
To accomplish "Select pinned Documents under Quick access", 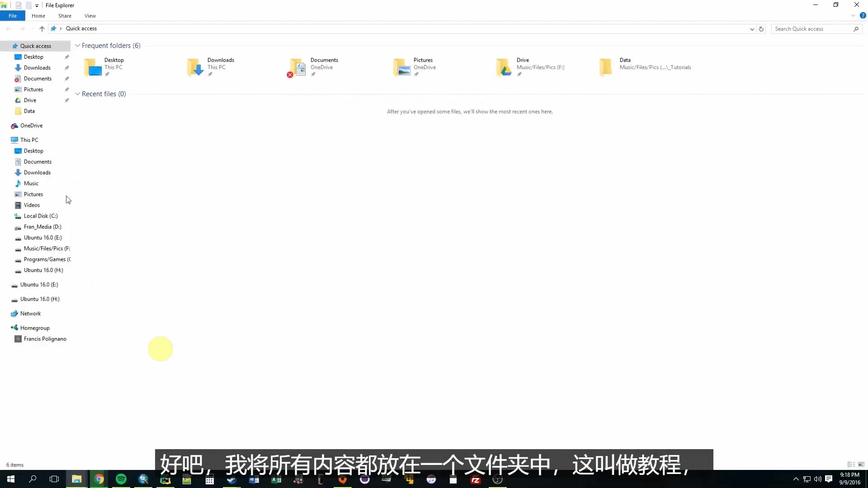I will [x=38, y=79].
